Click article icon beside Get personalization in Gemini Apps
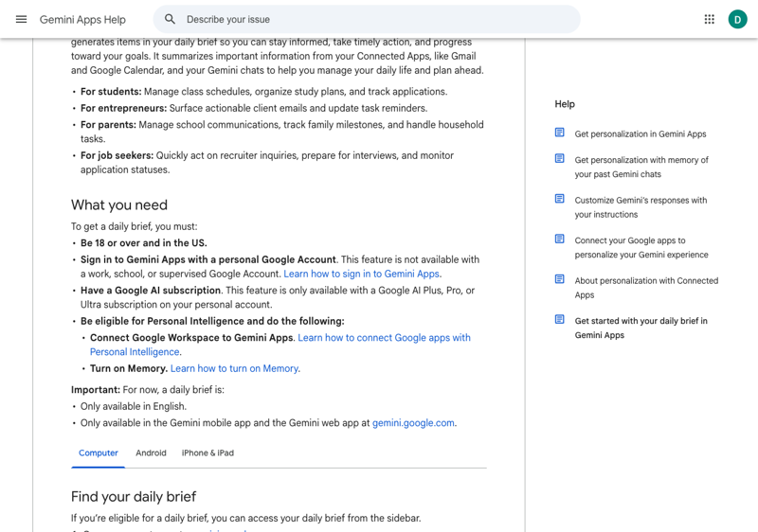Viewport: 758px width, 532px height. tap(559, 133)
